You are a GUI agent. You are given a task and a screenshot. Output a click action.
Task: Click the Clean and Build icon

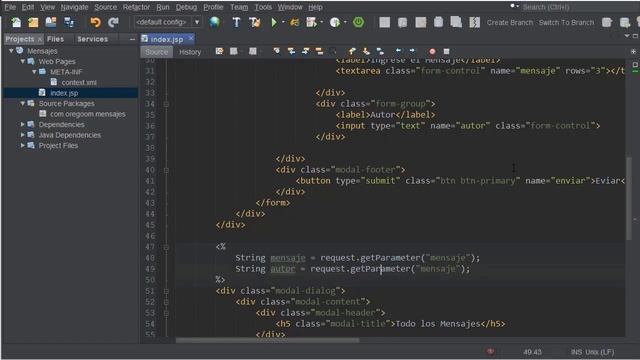tap(255, 22)
